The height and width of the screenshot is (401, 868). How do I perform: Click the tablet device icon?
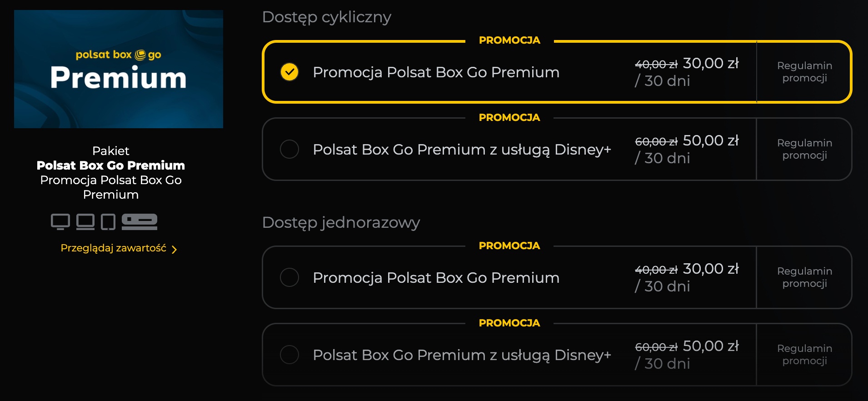108,222
